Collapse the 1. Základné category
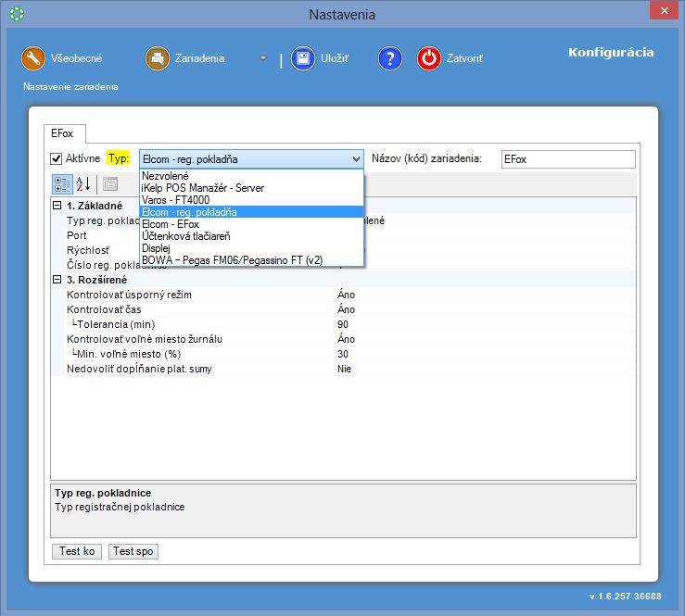 coord(57,206)
